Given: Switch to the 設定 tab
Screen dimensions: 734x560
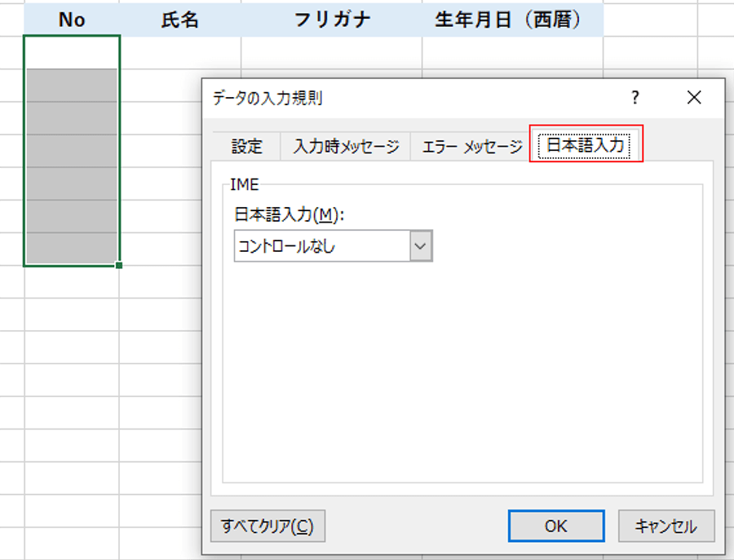Looking at the screenshot, I should point(246,147).
